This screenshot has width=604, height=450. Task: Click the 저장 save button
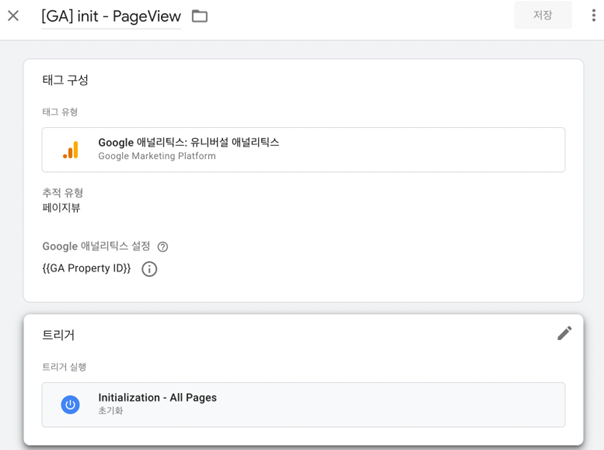543,15
